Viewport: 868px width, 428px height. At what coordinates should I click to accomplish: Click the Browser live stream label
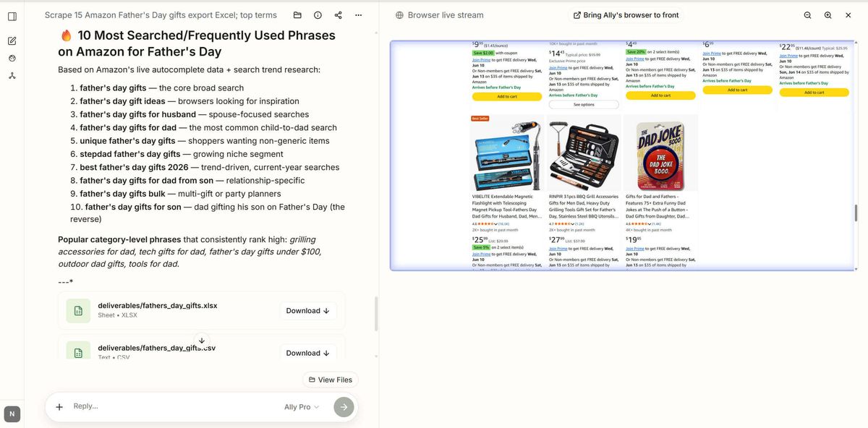(446, 15)
